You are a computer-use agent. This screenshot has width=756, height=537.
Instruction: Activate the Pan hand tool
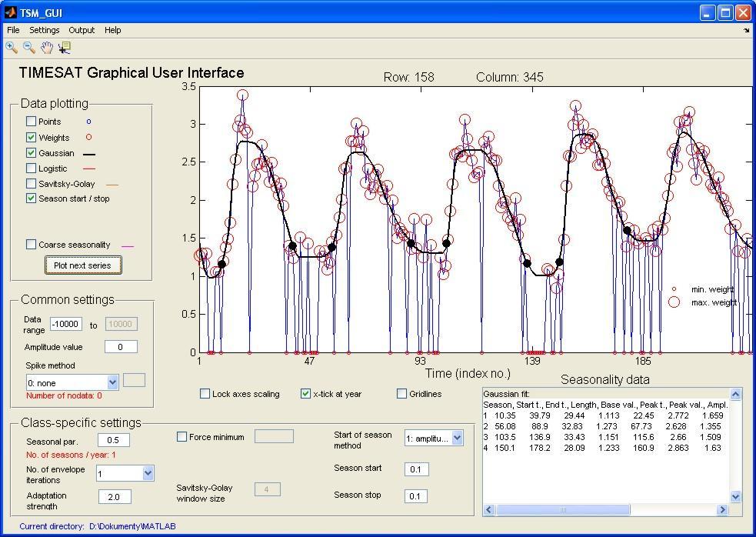tap(46, 47)
